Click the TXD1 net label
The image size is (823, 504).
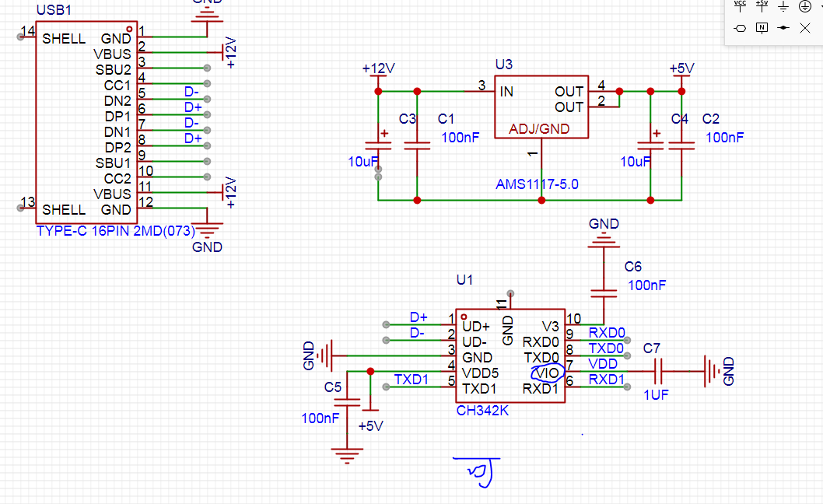(x=411, y=379)
